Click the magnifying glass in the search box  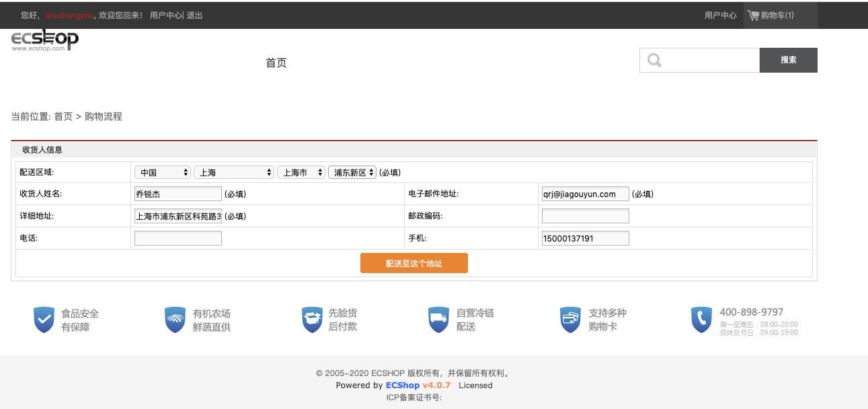pos(653,60)
